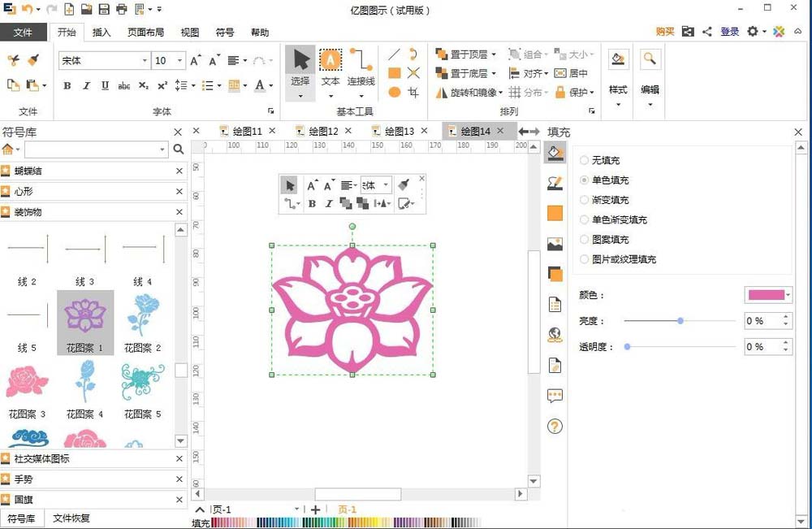Open the fill bucket icon in right sidebar

pos(555,152)
